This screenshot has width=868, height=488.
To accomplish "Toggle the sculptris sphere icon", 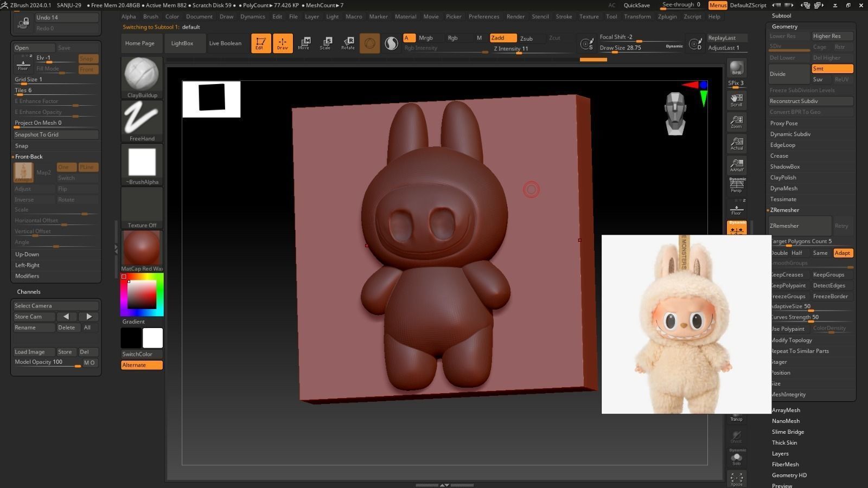I will point(369,43).
